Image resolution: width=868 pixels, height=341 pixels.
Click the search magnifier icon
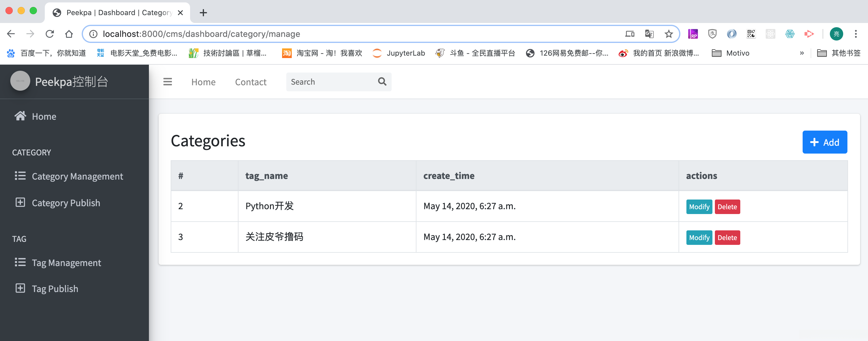click(x=382, y=81)
